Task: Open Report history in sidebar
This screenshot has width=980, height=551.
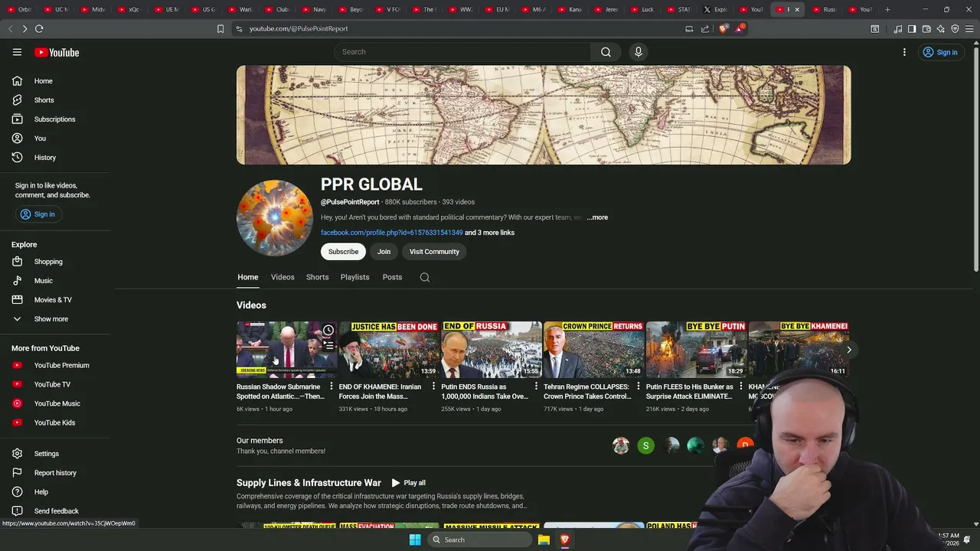Action: (55, 473)
